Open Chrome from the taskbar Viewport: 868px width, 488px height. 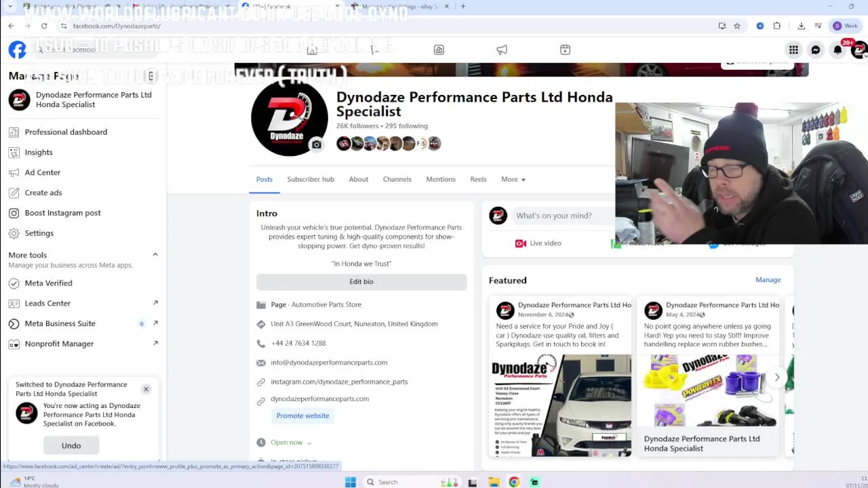[514, 482]
